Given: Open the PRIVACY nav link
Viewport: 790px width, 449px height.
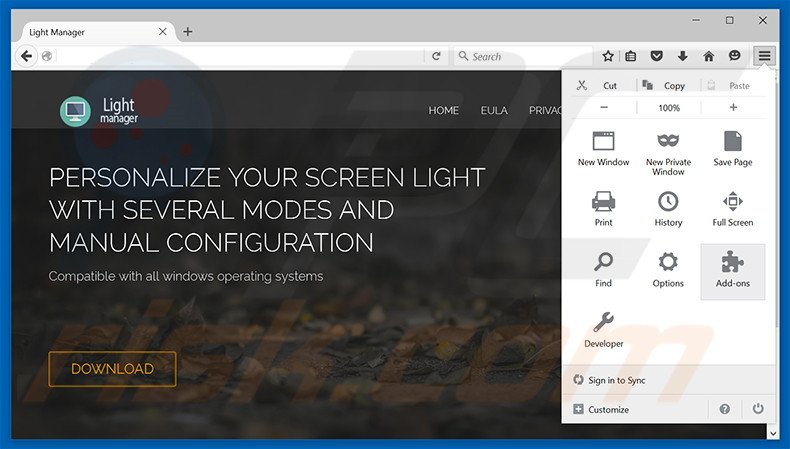Looking at the screenshot, I should tap(545, 110).
